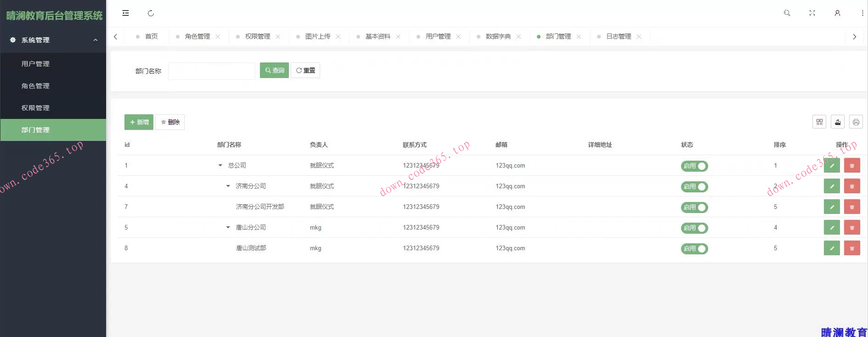Click the 删除 button above table
Screen dimensions: 868x337
click(x=170, y=122)
